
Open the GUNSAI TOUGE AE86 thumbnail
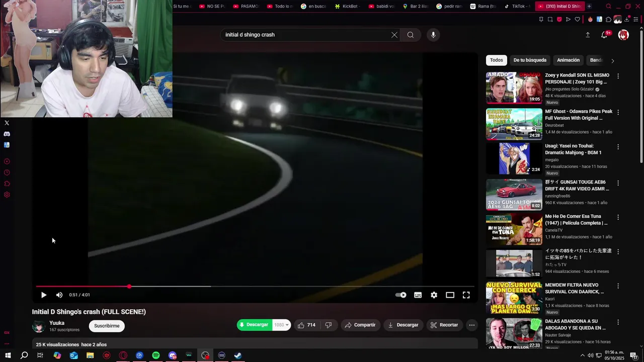tap(514, 195)
